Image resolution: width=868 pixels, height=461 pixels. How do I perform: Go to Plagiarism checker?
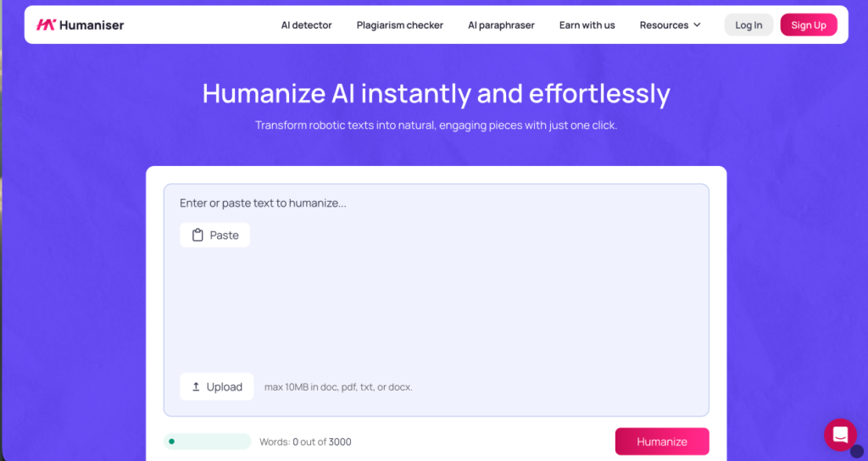point(399,25)
